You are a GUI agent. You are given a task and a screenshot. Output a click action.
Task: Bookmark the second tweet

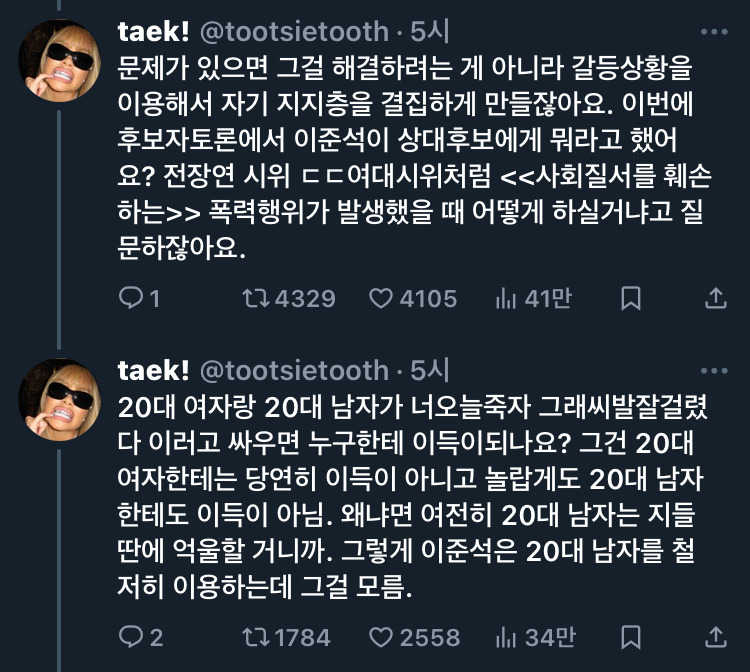click(x=631, y=637)
